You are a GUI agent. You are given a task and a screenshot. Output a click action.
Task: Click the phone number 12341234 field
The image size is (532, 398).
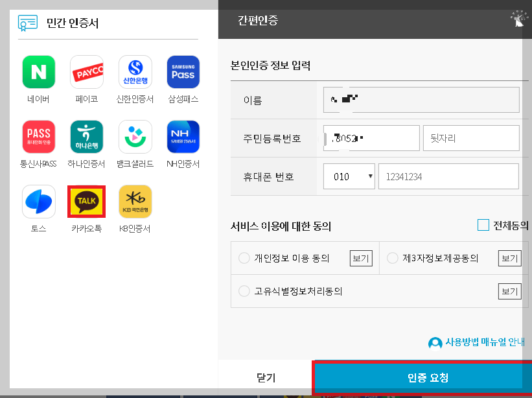pyautogui.click(x=448, y=176)
